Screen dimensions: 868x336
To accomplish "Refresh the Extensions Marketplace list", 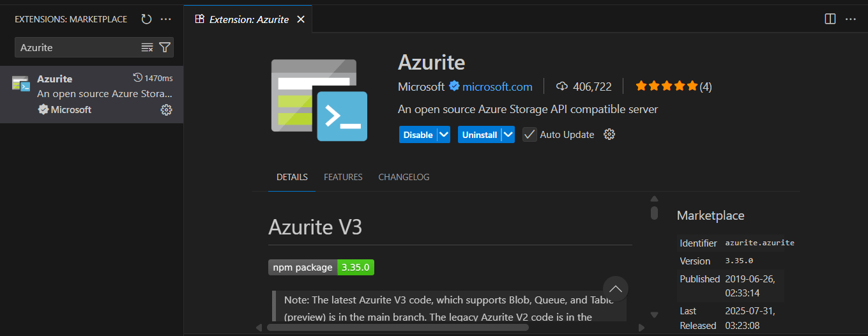I will click(x=146, y=19).
